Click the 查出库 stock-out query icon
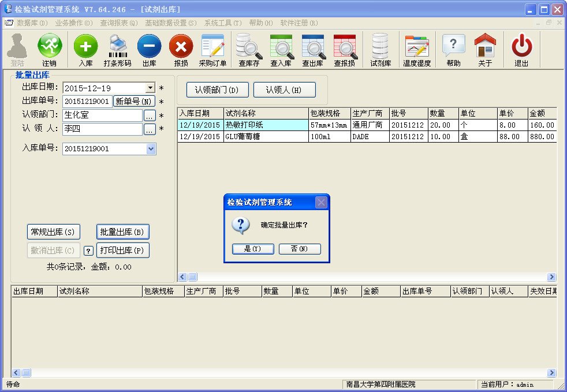567x392 pixels. tap(313, 50)
